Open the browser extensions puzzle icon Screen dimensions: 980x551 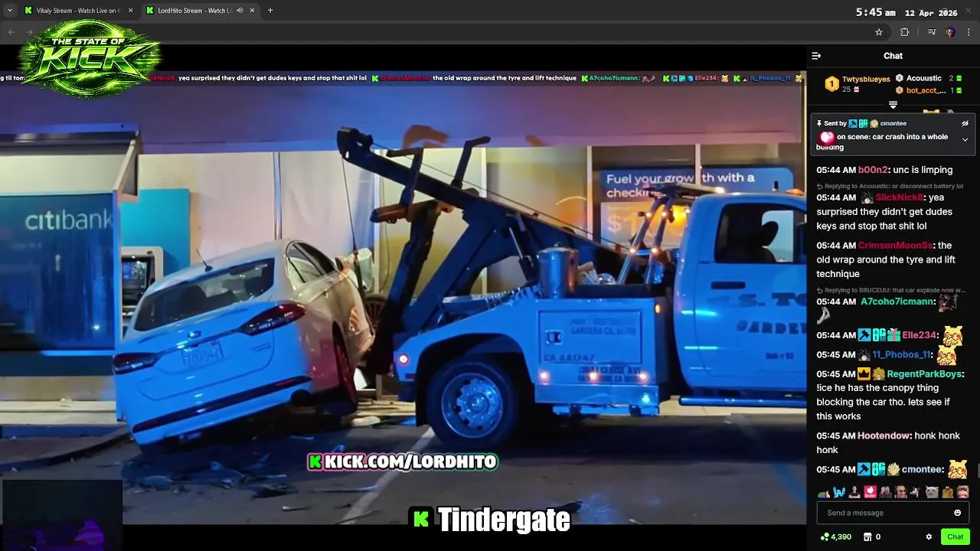[x=904, y=32]
